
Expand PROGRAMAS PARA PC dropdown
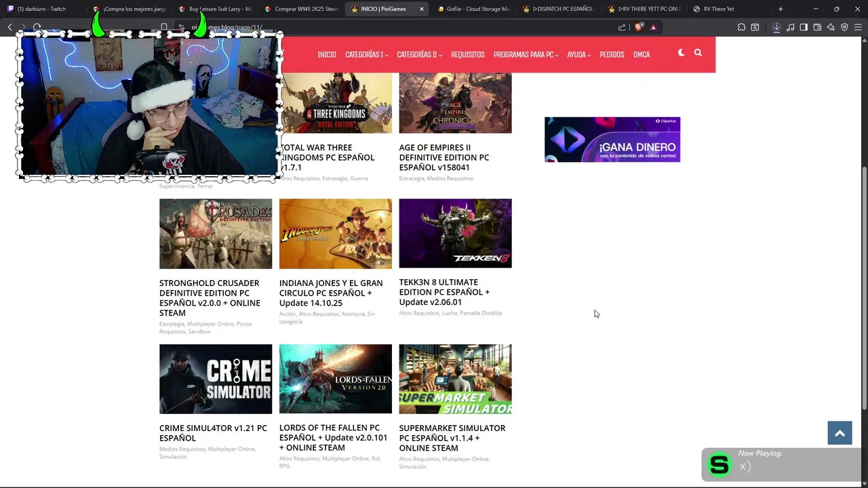526,54
